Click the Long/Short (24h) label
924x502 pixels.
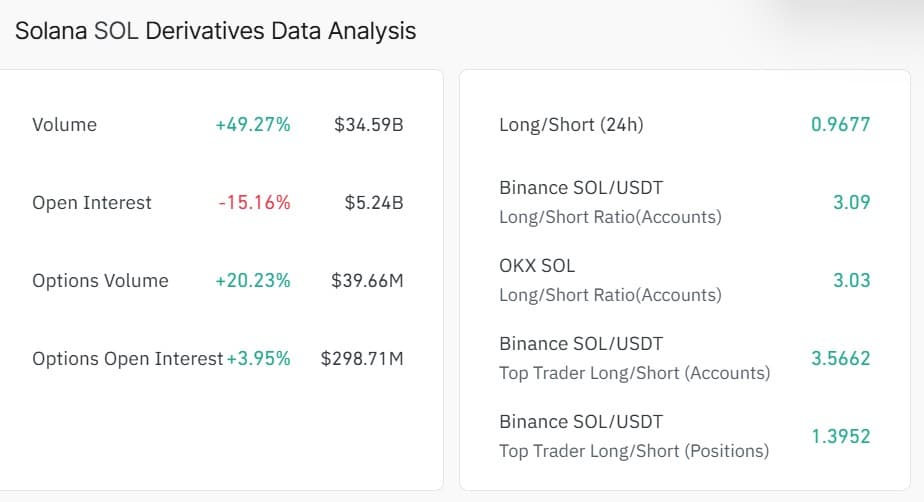(571, 125)
